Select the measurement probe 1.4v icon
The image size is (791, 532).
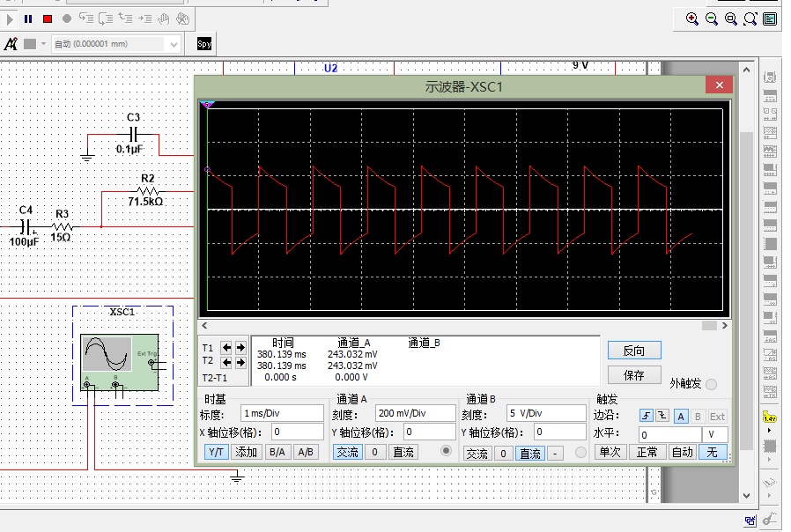click(769, 417)
